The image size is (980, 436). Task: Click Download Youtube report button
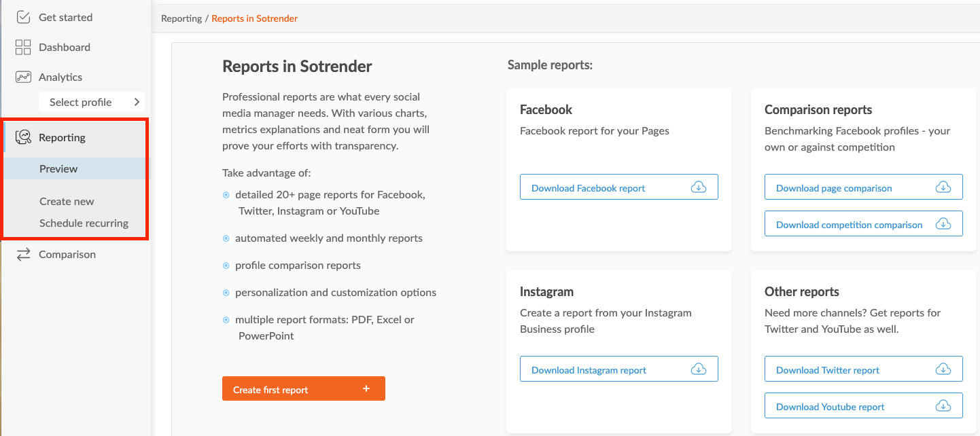(863, 406)
